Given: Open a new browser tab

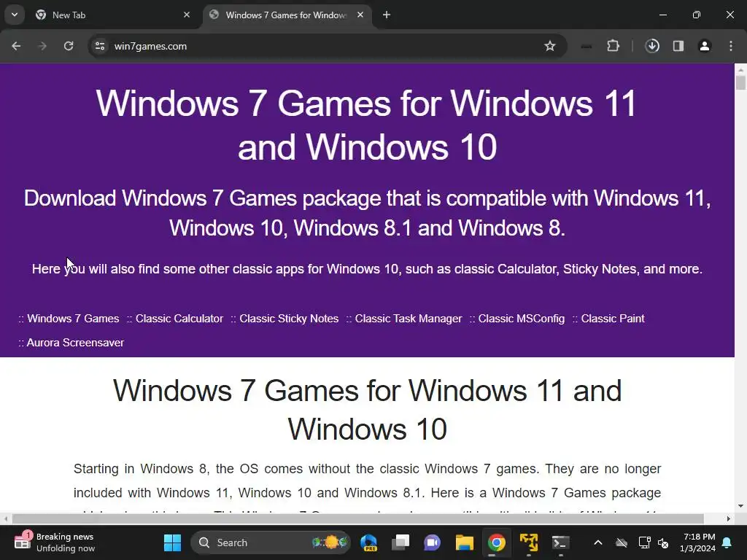Looking at the screenshot, I should [387, 15].
